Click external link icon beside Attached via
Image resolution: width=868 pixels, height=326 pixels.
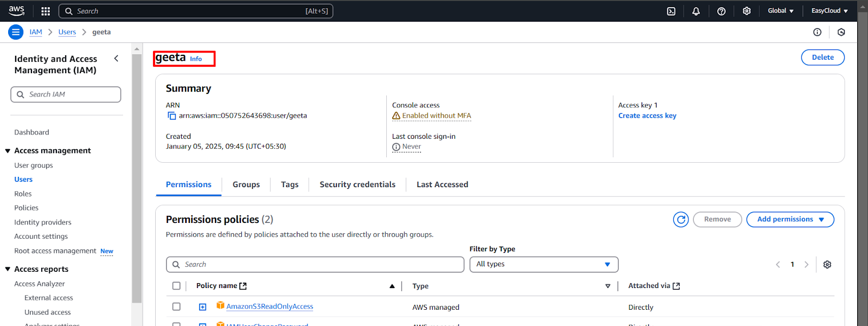click(x=676, y=286)
